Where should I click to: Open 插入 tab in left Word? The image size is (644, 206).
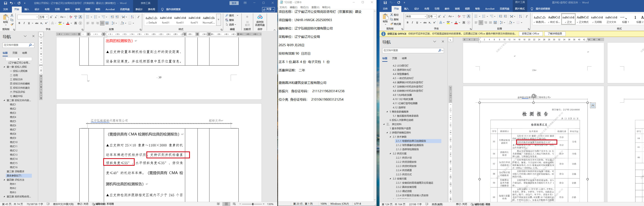[x=27, y=9]
